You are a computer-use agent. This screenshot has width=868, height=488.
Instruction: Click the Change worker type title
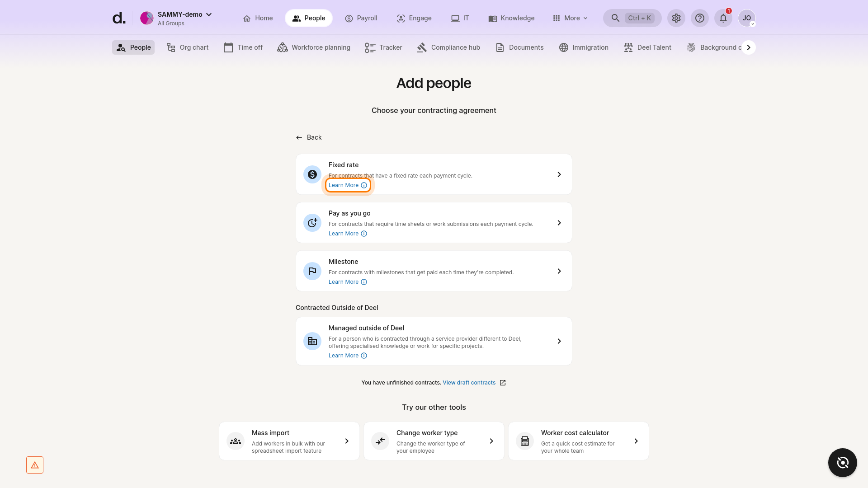pos(427,433)
